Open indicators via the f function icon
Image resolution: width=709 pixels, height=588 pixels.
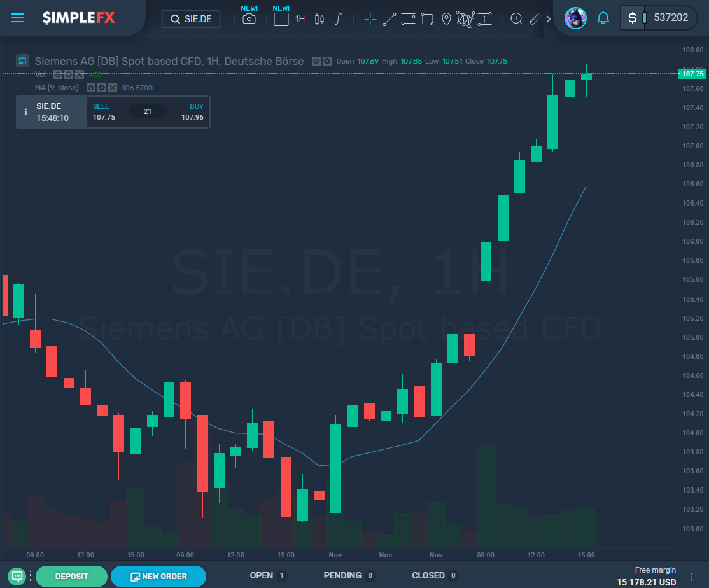pos(337,18)
